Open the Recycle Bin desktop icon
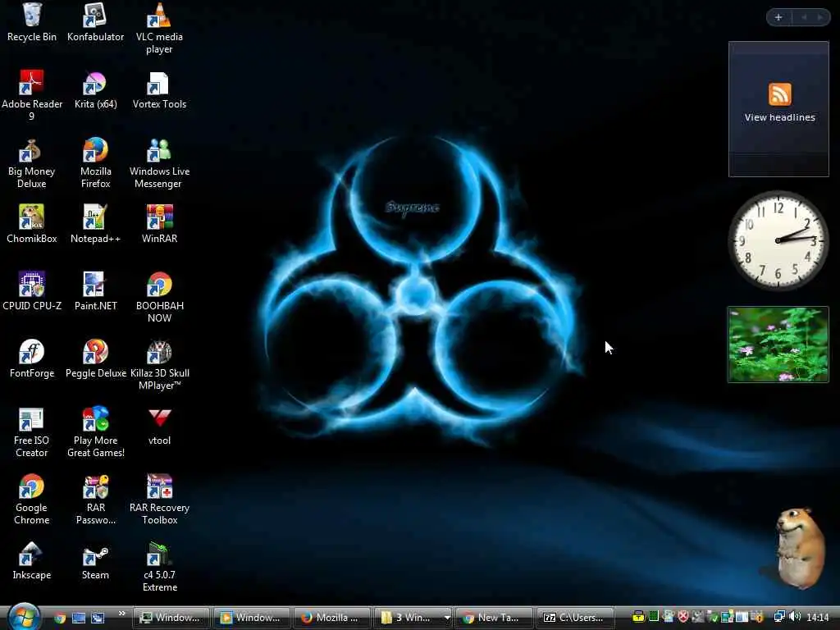The height and width of the screenshot is (630, 840). tap(32, 22)
